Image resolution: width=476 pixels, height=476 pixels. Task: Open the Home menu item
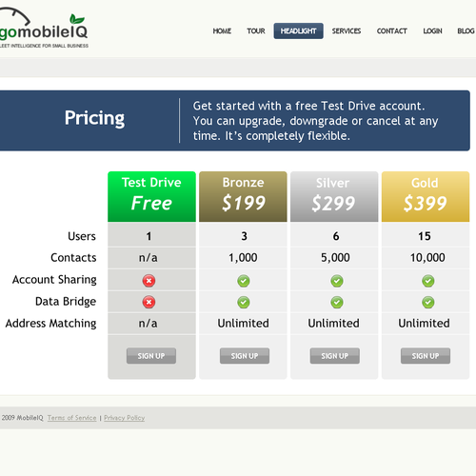click(222, 31)
